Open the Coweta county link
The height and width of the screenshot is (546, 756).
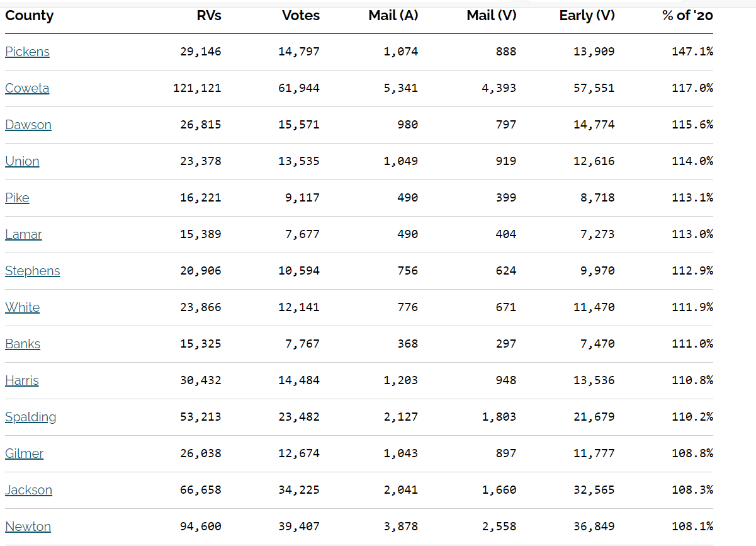click(x=27, y=88)
